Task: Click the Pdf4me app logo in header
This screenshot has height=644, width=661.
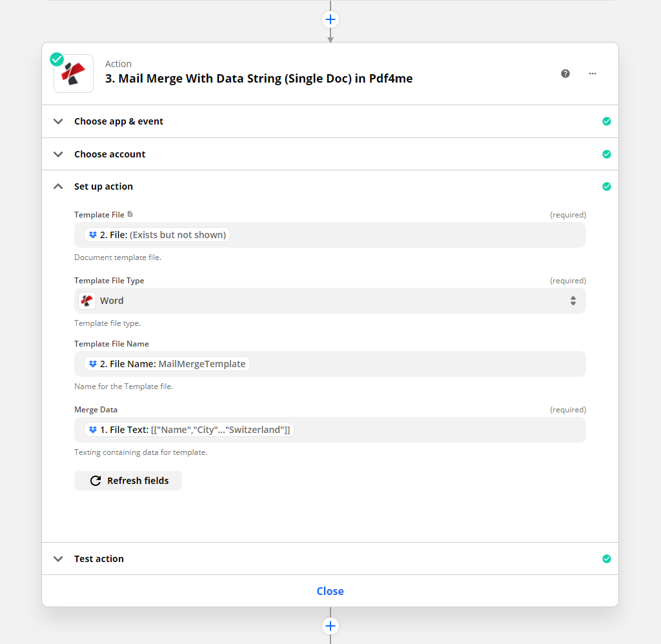Action: [74, 74]
